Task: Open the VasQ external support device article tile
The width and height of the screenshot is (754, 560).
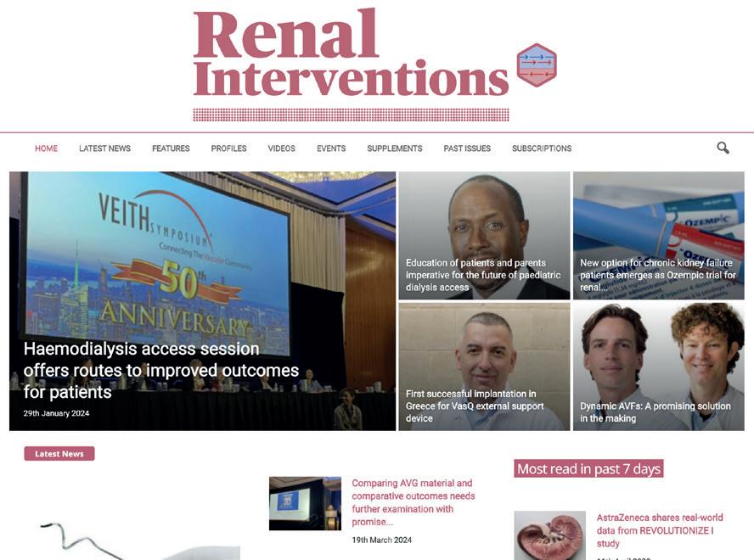Action: [484, 367]
